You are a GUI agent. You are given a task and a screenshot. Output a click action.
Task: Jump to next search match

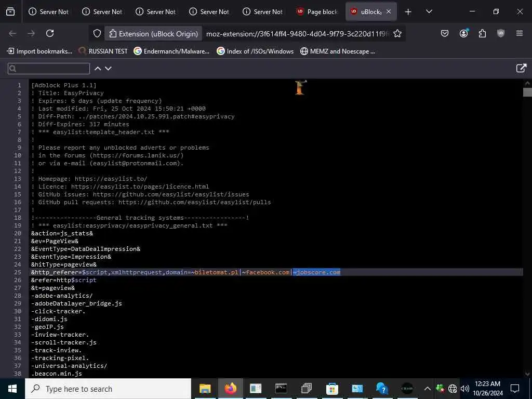tap(108, 69)
